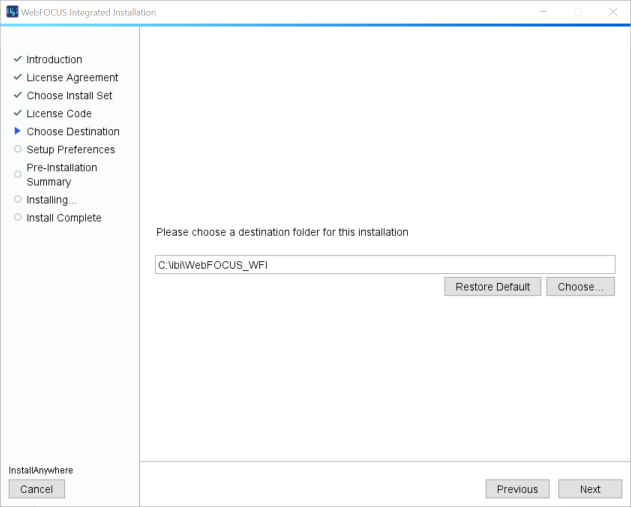This screenshot has height=507, width=631.
Task: Select the Pre-Installation Summary step label
Action: (x=62, y=175)
